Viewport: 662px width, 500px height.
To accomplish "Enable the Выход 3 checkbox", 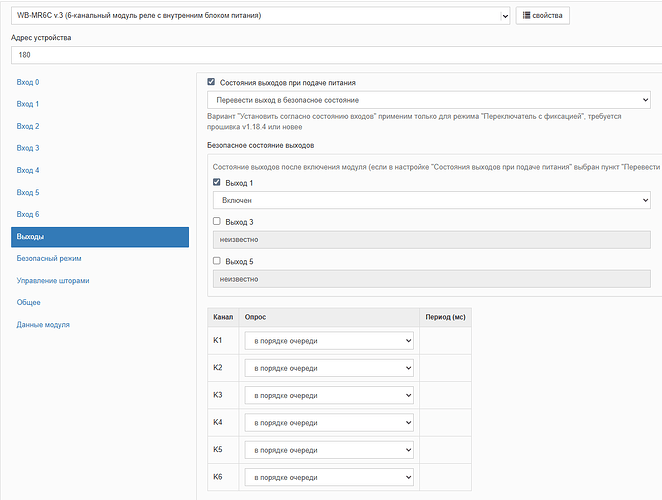I will (x=218, y=221).
